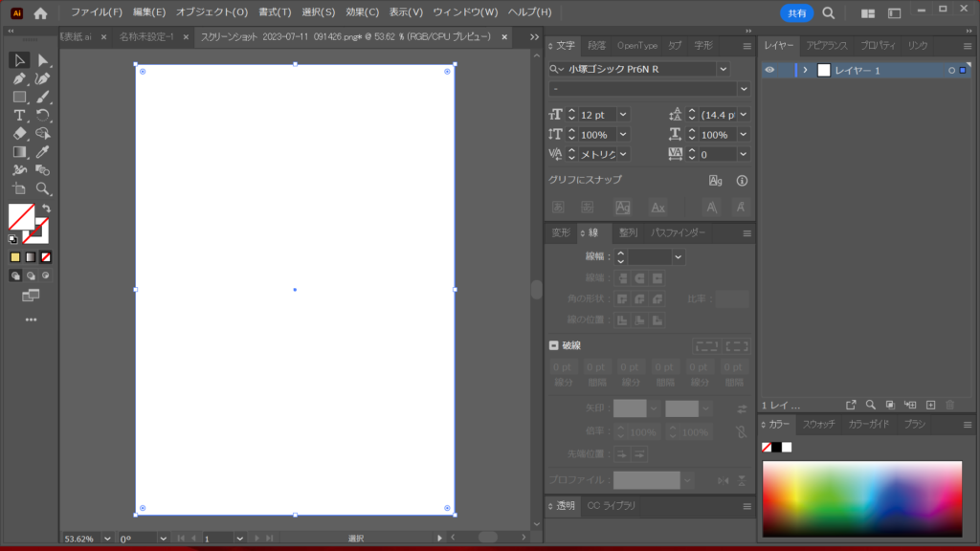This screenshot has height=551, width=980.
Task: Set paint to gradient mode
Action: [31, 257]
